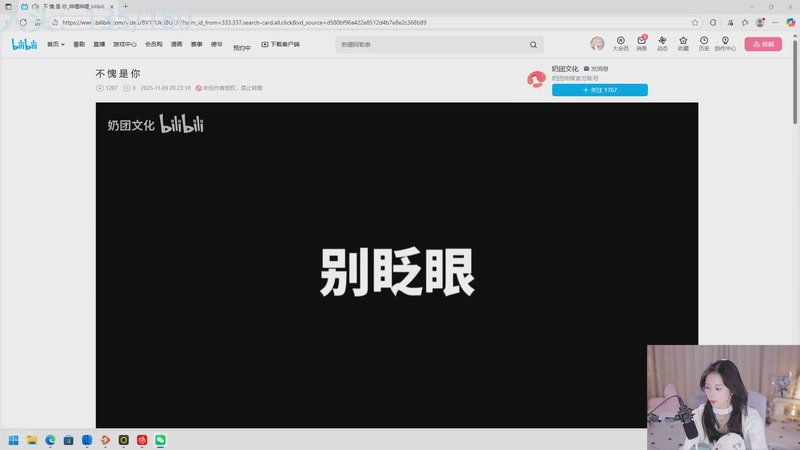The height and width of the screenshot is (450, 800).
Task: Click the video title 不愧是你
Action: pos(118,73)
